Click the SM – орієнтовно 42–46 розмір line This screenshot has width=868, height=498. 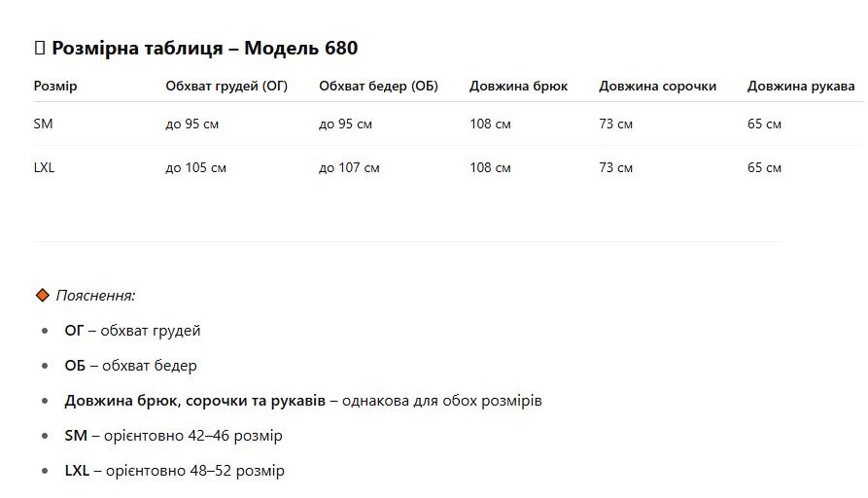pyautogui.click(x=173, y=436)
